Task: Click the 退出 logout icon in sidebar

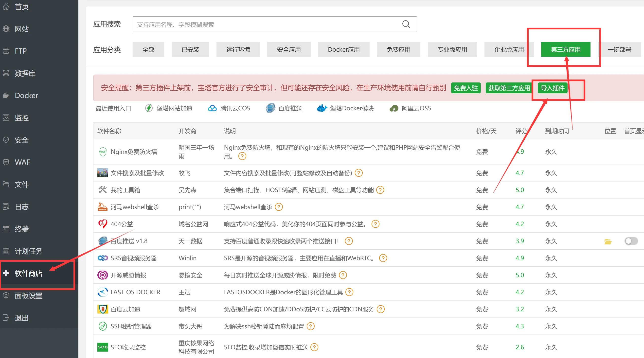Action: point(6,318)
